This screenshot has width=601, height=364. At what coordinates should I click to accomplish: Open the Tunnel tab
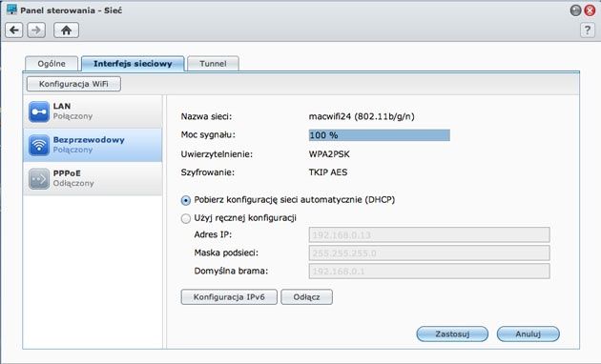point(213,64)
